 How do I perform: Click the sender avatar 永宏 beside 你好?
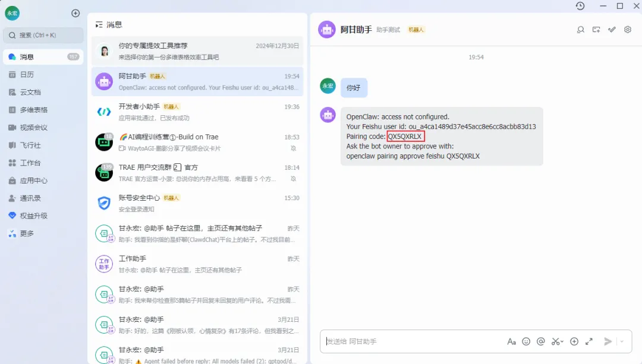click(328, 86)
